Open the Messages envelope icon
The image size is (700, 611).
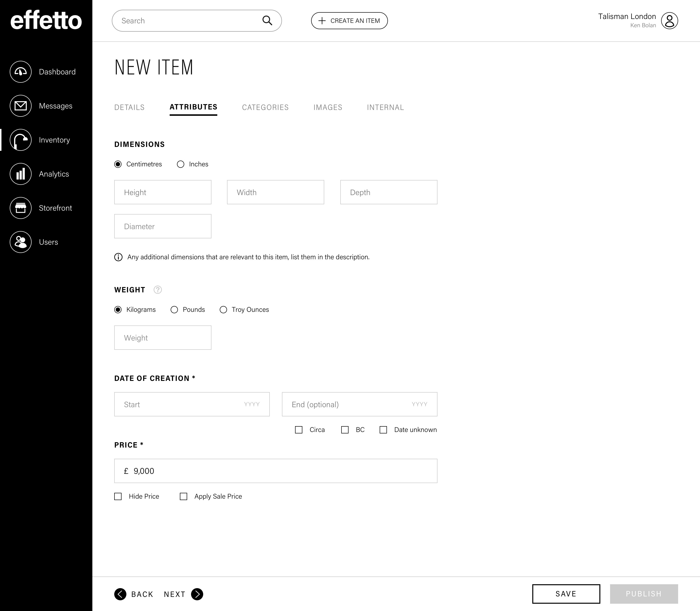[x=21, y=106]
